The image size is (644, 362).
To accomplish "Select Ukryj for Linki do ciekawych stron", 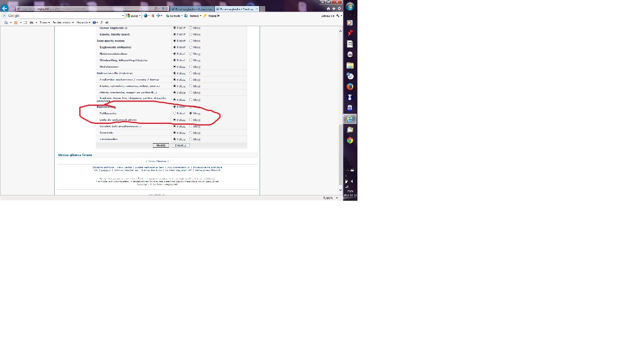I will [x=191, y=120].
